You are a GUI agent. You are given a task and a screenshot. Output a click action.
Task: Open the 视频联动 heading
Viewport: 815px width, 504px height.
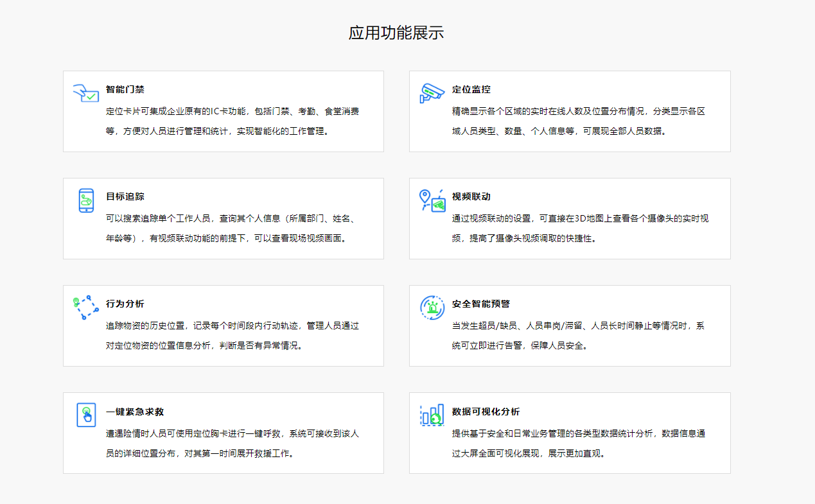[x=471, y=196]
